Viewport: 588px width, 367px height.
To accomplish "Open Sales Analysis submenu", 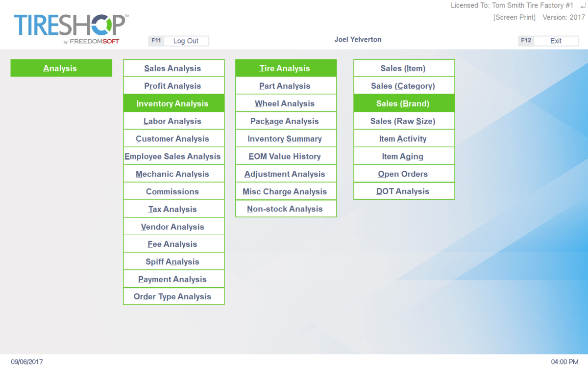I will (x=173, y=68).
